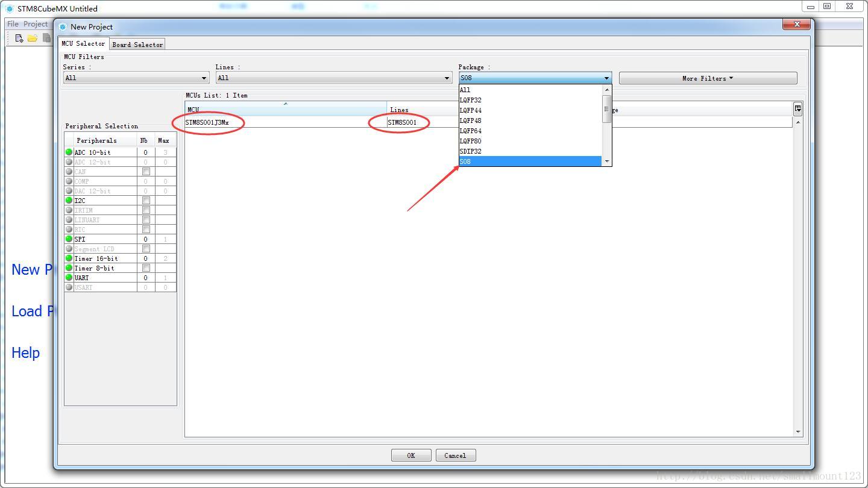Sort the list by MCU column header

point(286,110)
